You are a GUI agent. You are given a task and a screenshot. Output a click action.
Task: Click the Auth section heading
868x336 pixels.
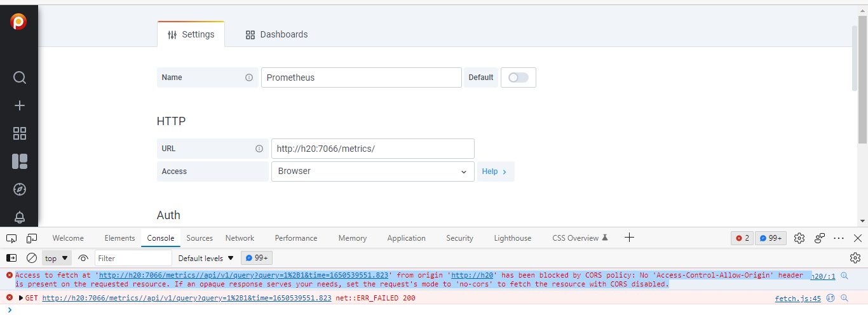pos(168,215)
